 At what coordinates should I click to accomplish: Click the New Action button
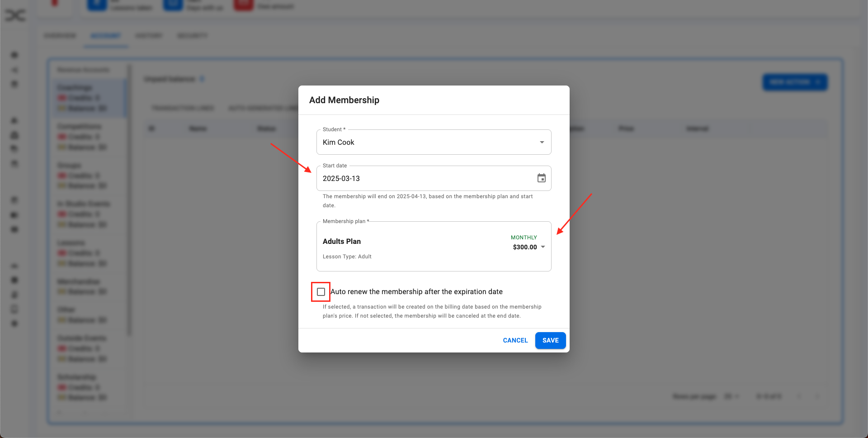click(794, 82)
